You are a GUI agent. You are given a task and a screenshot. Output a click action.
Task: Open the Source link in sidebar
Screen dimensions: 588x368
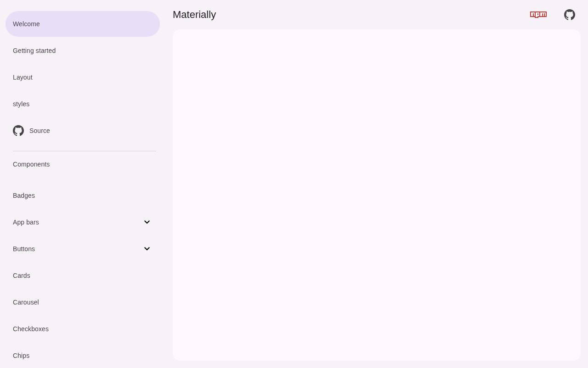(40, 131)
